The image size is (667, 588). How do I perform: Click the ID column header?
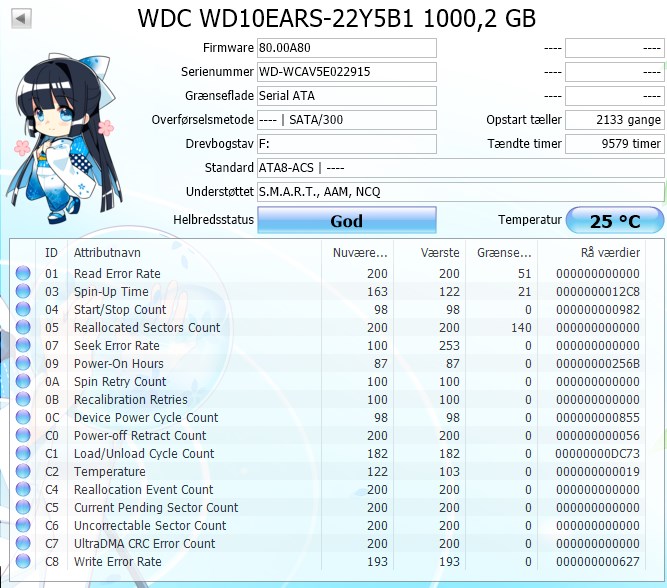tap(51, 253)
